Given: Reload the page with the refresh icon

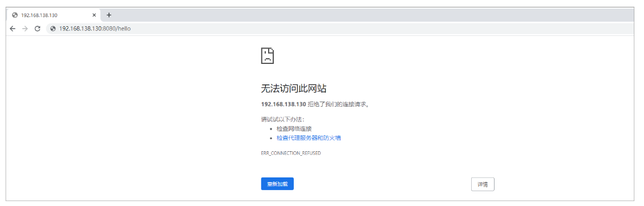Looking at the screenshot, I should [x=38, y=29].
